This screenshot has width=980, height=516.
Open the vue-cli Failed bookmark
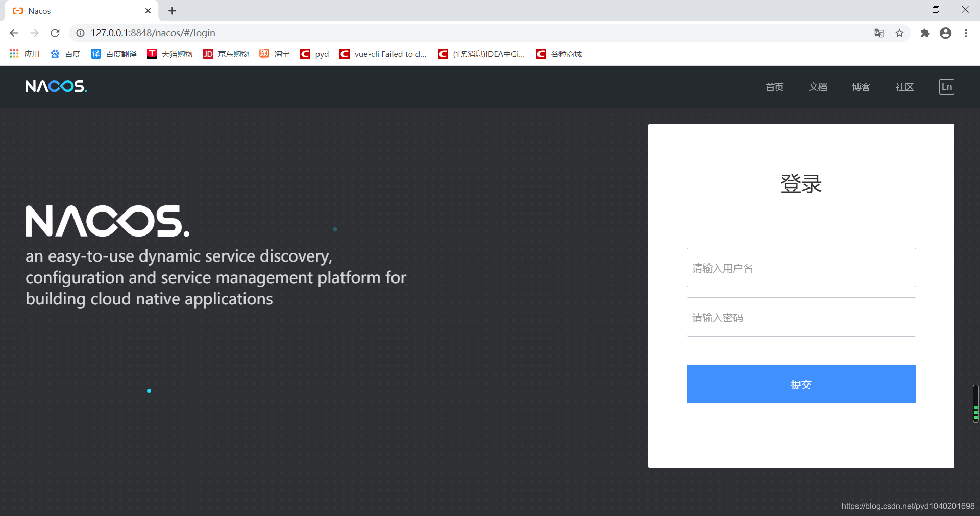click(383, 54)
